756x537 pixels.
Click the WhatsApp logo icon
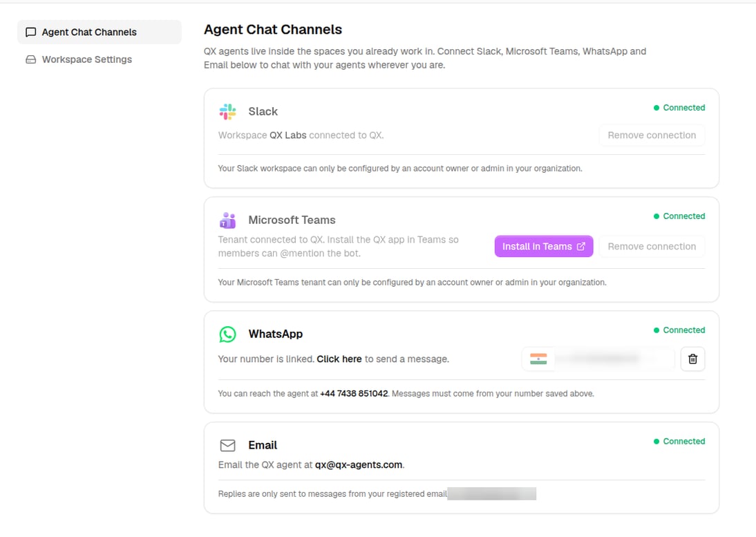tap(227, 334)
